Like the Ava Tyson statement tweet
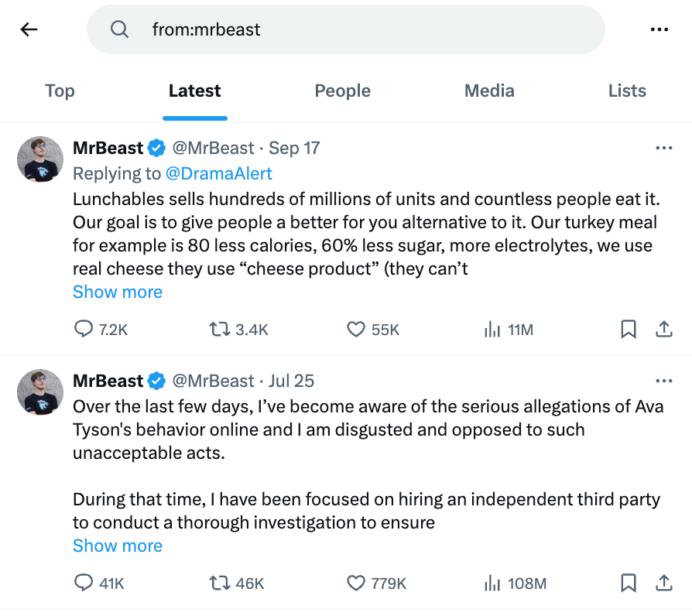 point(356,583)
